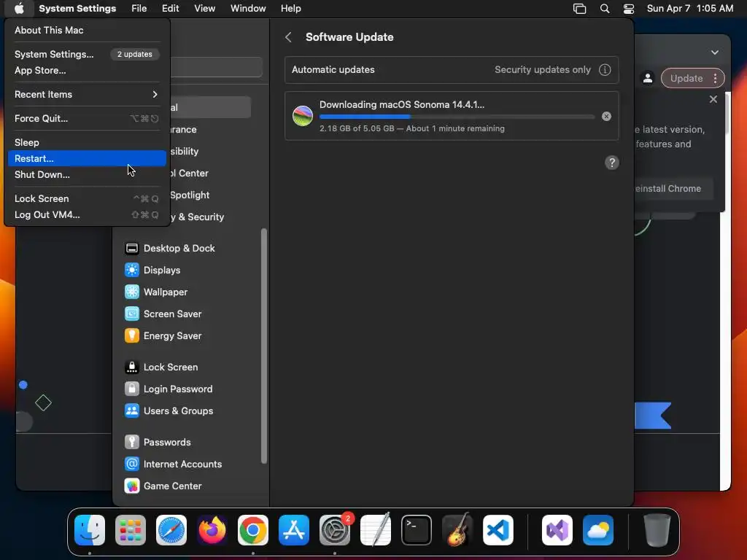The height and width of the screenshot is (560, 747).
Task: Click Update button in Chrome window
Action: [686, 79]
